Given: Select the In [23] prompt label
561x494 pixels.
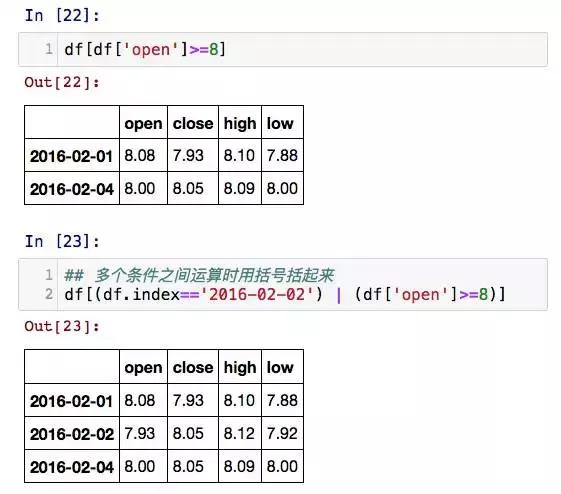Looking at the screenshot, I should pos(62,241).
